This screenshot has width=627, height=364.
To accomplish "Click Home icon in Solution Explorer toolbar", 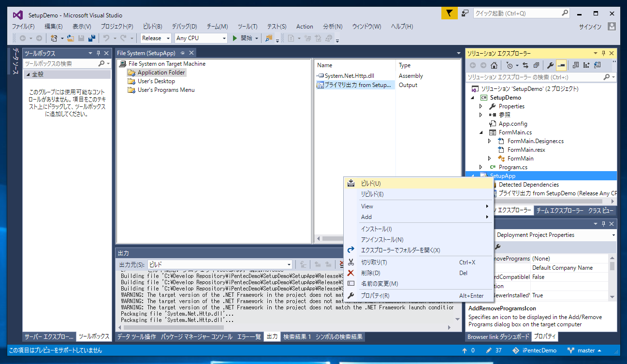I will (x=494, y=65).
